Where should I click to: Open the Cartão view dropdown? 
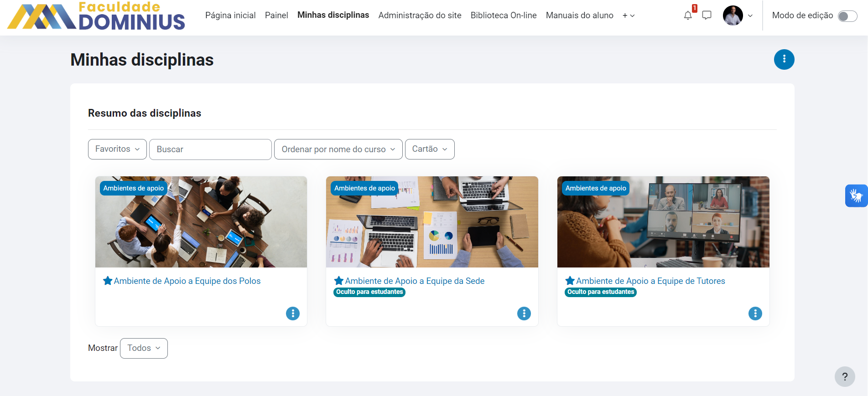(x=430, y=149)
